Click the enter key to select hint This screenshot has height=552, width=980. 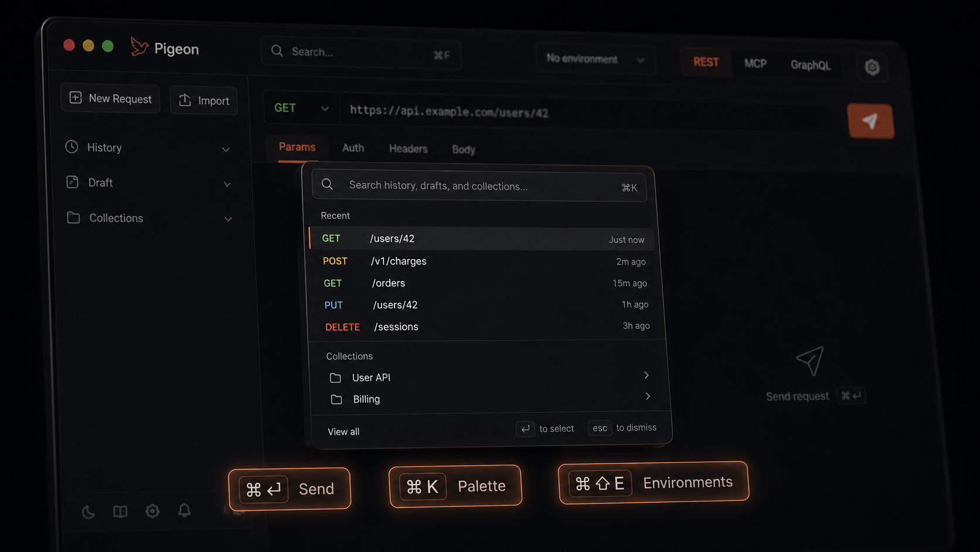[525, 429]
